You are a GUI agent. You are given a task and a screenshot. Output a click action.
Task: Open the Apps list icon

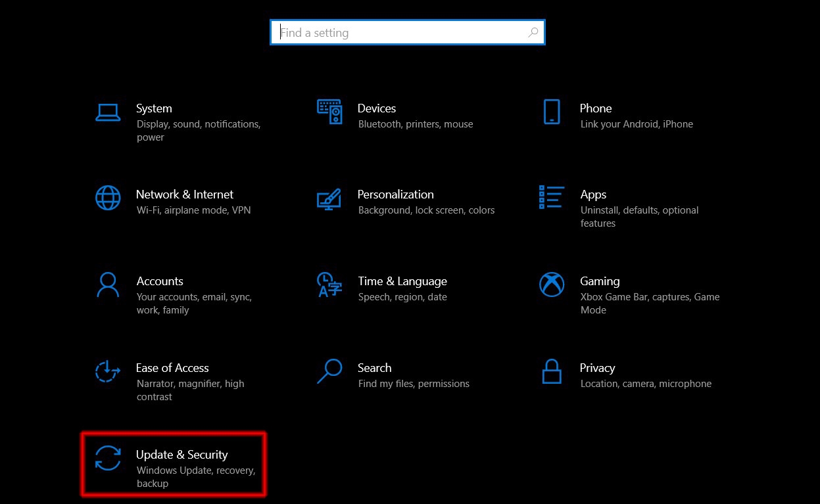[552, 197]
